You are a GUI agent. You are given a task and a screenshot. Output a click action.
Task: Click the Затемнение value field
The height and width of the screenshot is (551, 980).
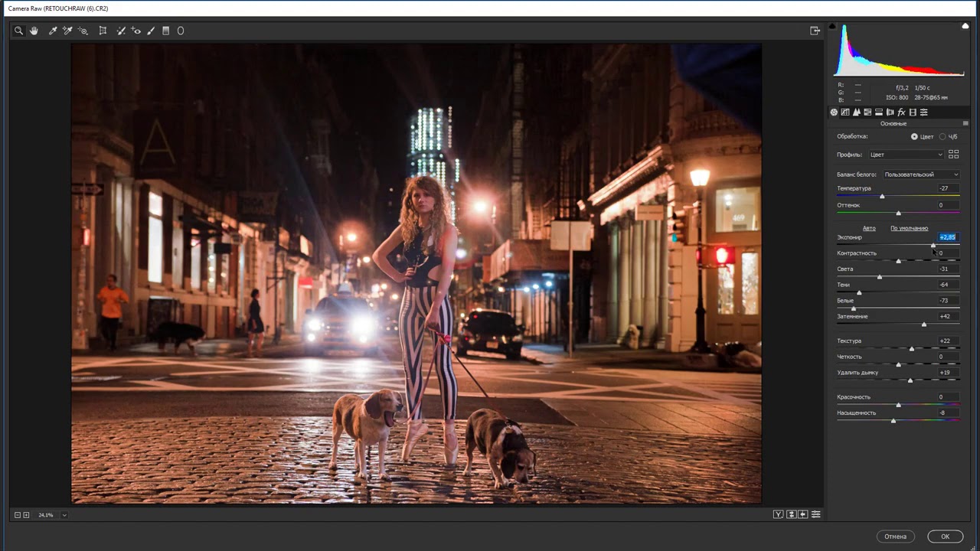pos(948,316)
